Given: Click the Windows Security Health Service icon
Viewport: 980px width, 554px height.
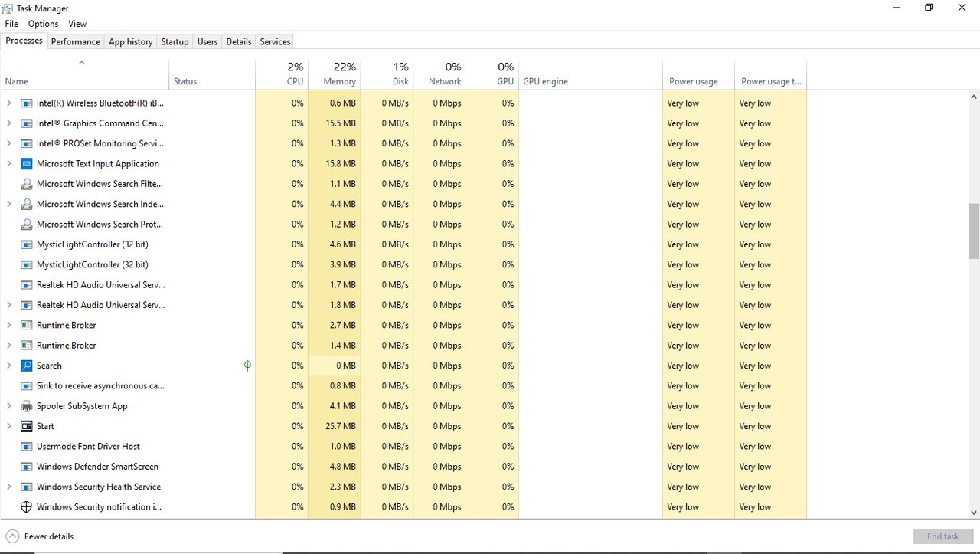Looking at the screenshot, I should tap(27, 487).
